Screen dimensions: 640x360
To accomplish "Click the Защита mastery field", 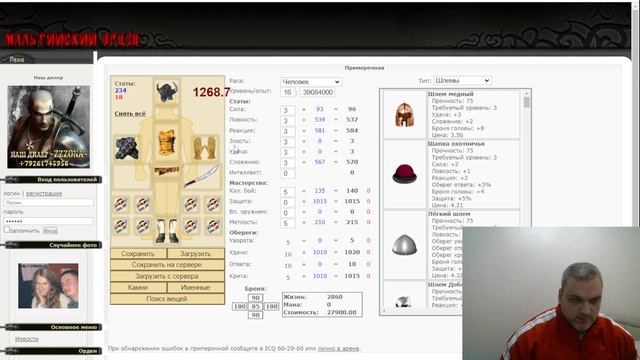I will click(288, 202).
